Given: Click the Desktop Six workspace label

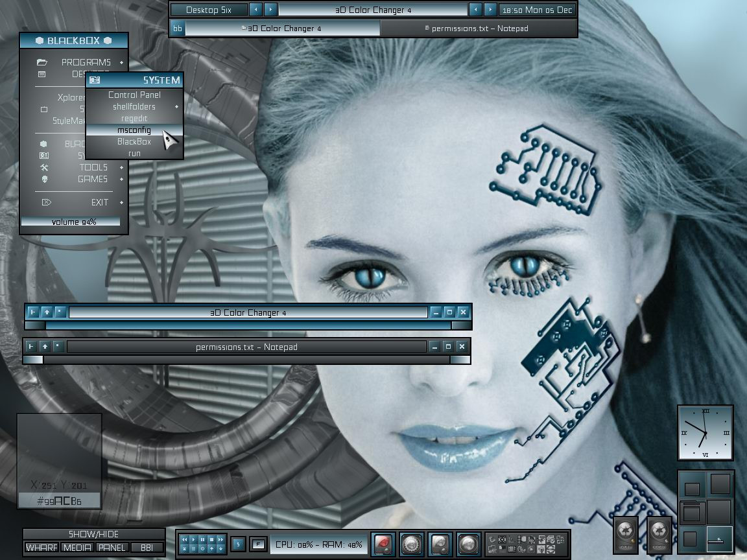Looking at the screenshot, I should click(209, 10).
